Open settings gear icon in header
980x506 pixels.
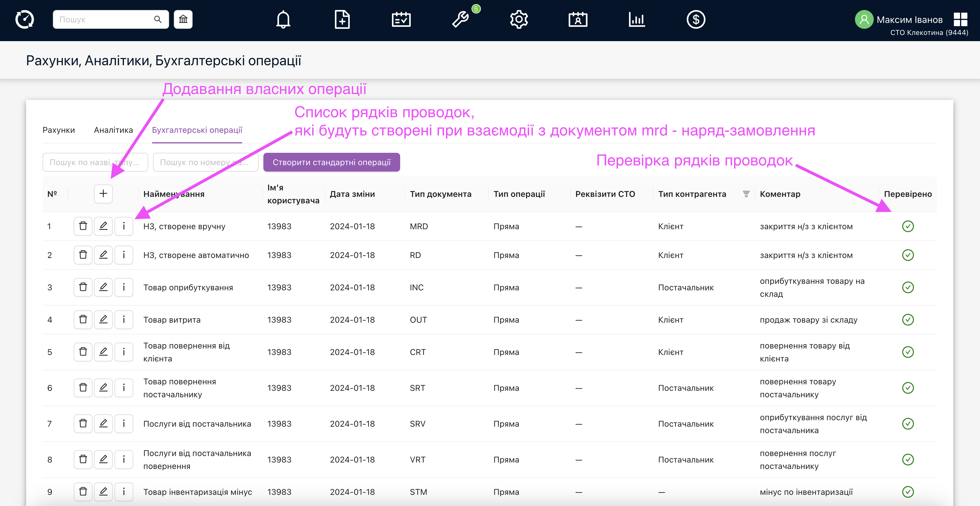[x=519, y=19]
